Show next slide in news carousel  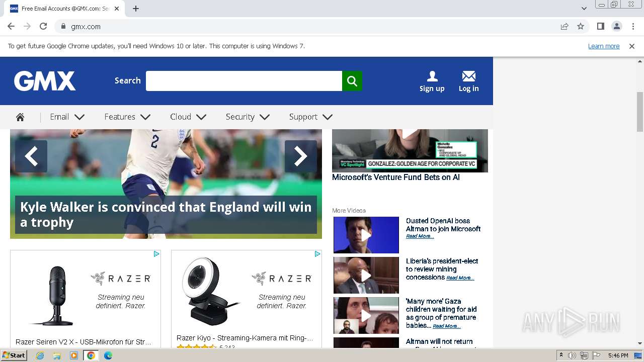[x=301, y=156]
